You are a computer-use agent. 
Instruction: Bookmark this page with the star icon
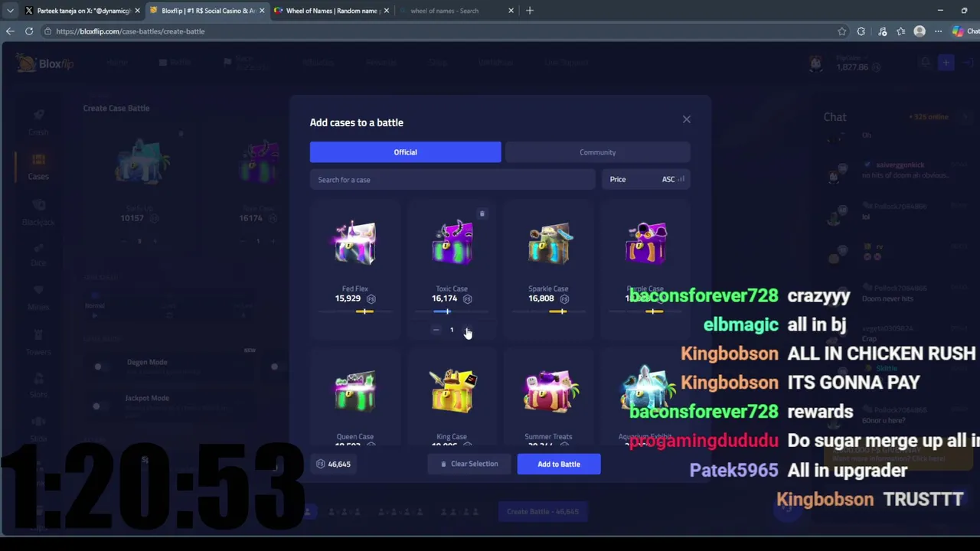pyautogui.click(x=842, y=31)
